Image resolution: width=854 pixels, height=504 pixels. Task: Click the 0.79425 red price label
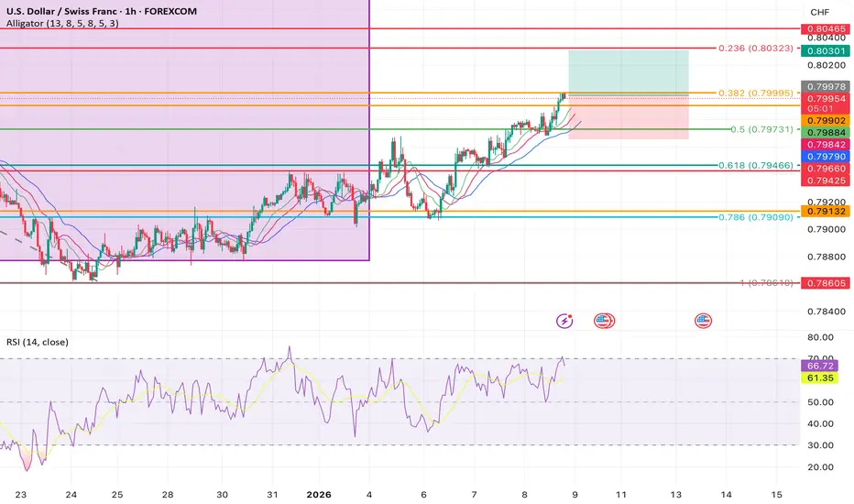[x=826, y=181]
